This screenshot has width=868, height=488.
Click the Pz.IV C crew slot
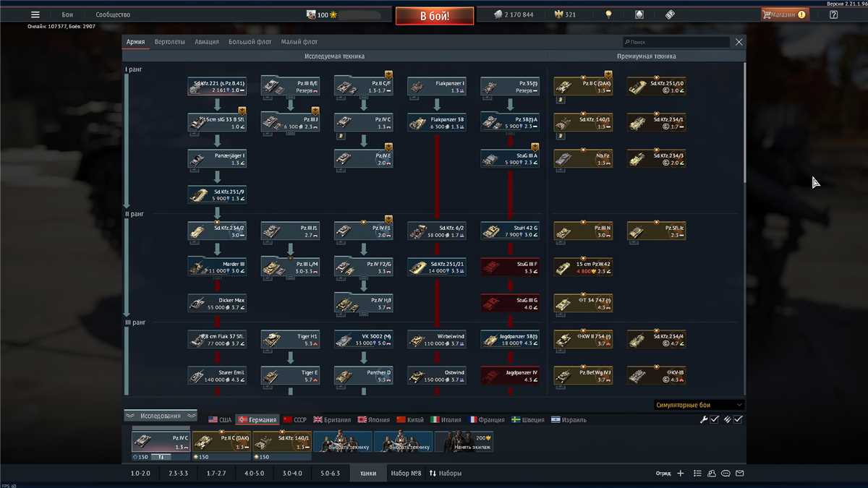click(161, 442)
